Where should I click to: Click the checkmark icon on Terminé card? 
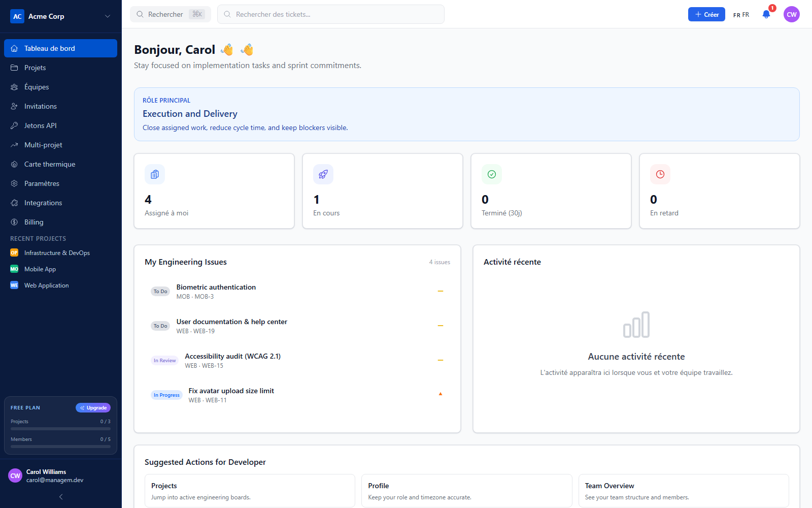pyautogui.click(x=492, y=174)
